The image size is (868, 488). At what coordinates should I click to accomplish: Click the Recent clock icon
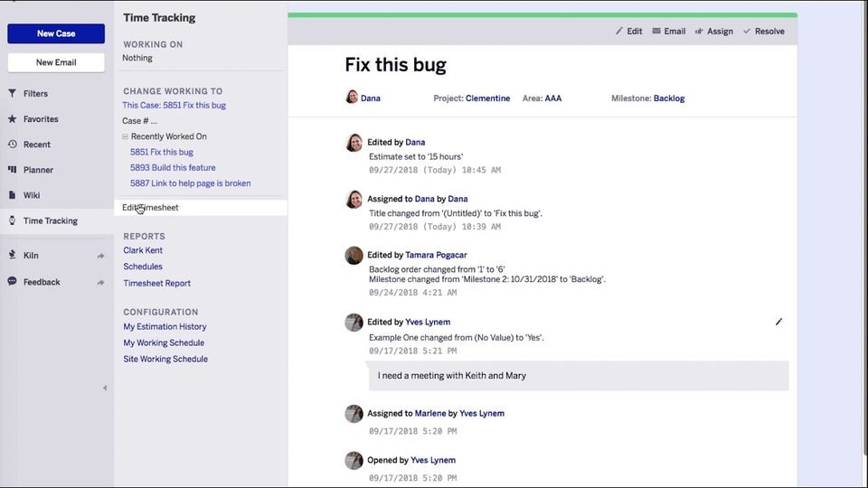click(12, 145)
